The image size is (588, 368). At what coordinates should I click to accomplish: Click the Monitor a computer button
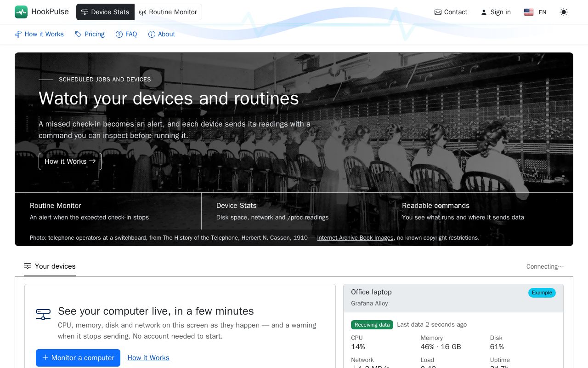coord(78,358)
